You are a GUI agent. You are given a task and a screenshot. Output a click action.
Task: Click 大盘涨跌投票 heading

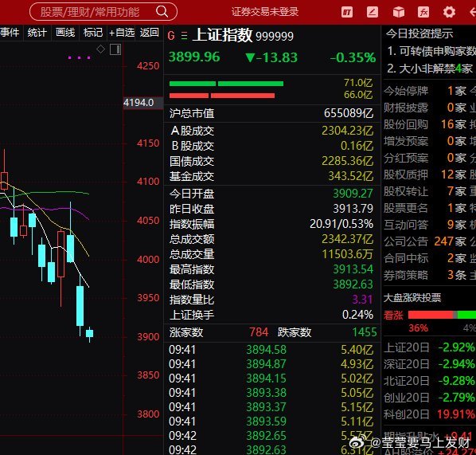pos(412,298)
